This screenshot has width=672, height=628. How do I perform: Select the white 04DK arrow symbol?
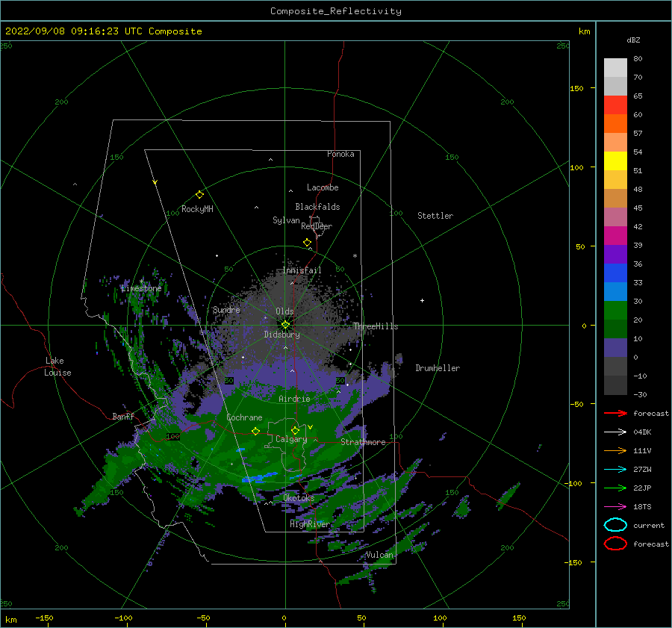pos(616,432)
